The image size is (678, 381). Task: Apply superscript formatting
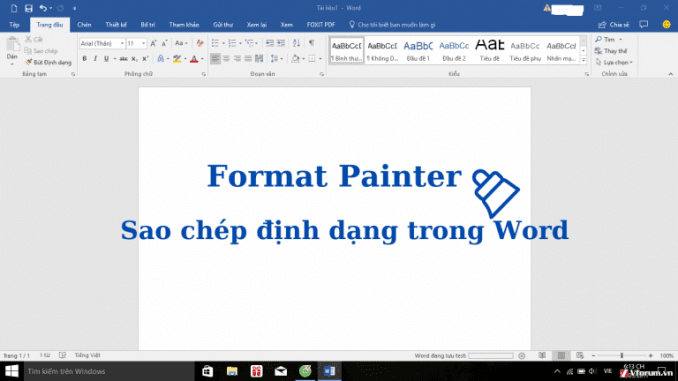click(145, 59)
